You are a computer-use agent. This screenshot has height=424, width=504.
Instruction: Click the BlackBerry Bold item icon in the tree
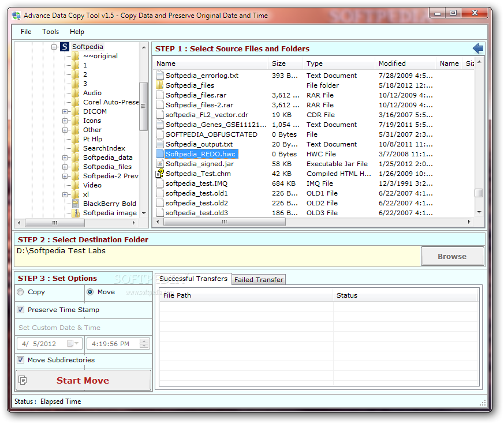tap(76, 204)
